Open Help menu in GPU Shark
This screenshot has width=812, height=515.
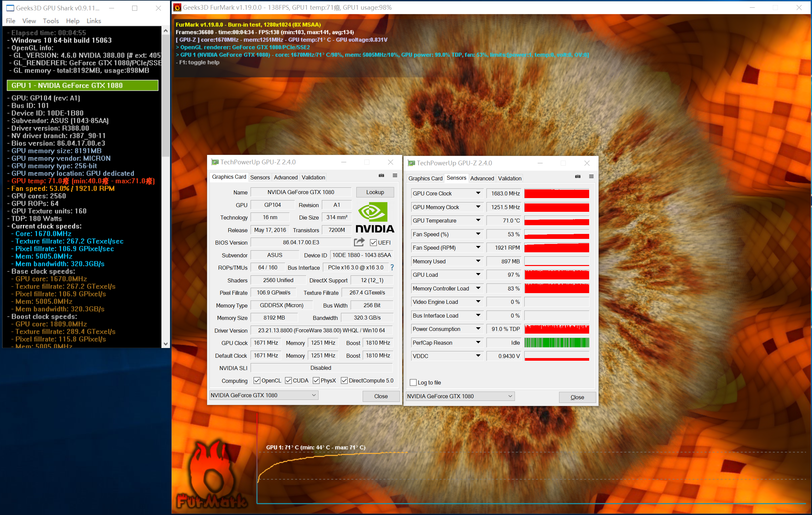[73, 21]
